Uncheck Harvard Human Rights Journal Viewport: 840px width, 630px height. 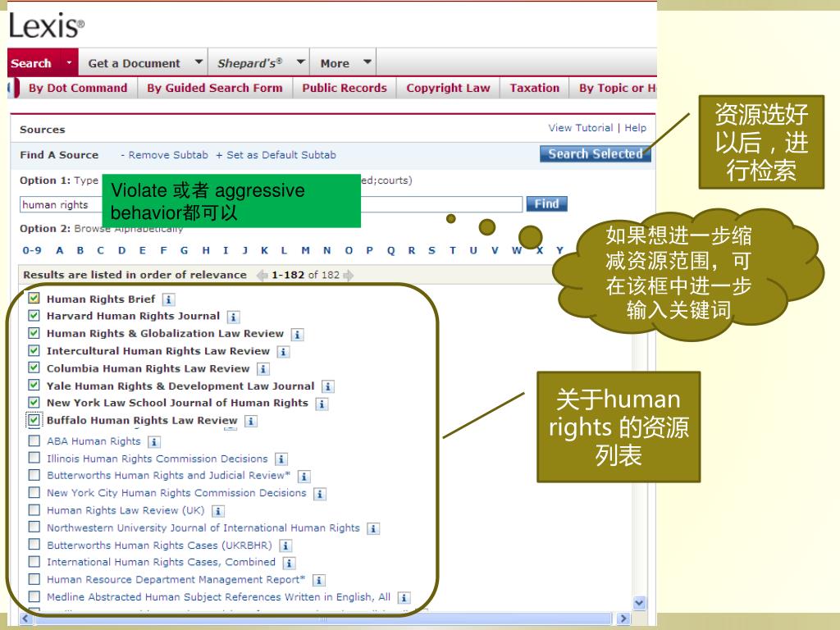tap(34, 315)
